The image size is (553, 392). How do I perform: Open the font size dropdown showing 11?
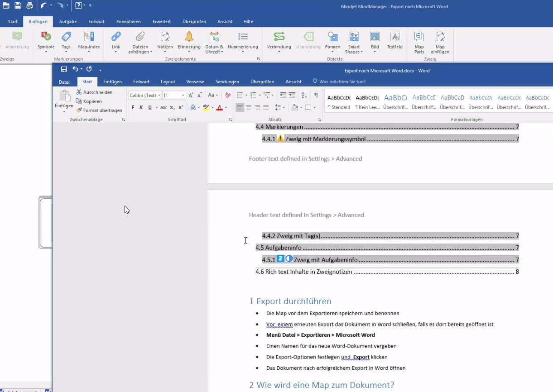point(183,96)
